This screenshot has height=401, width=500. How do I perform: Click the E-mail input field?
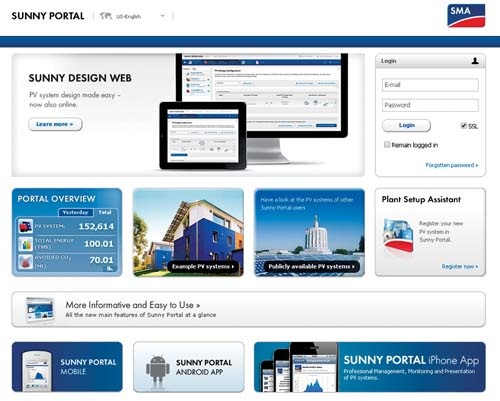point(430,85)
